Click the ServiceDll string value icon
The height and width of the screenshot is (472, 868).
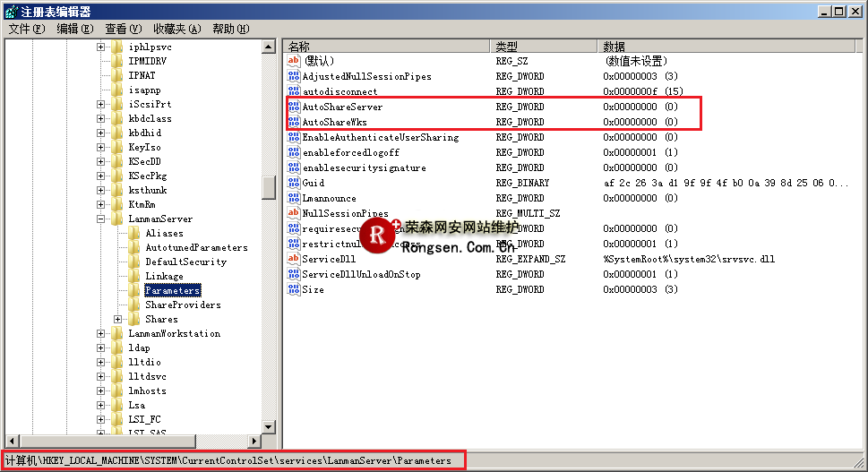[x=293, y=259]
